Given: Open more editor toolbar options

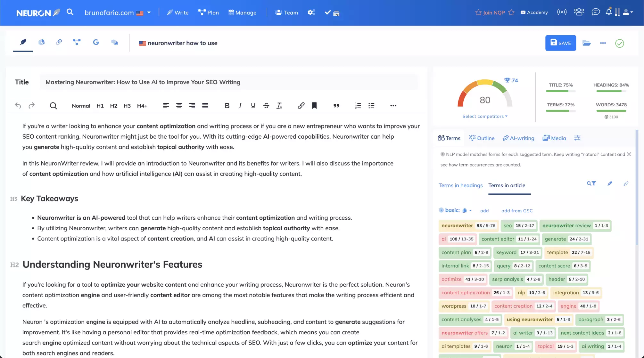Looking at the screenshot, I should pyautogui.click(x=393, y=106).
